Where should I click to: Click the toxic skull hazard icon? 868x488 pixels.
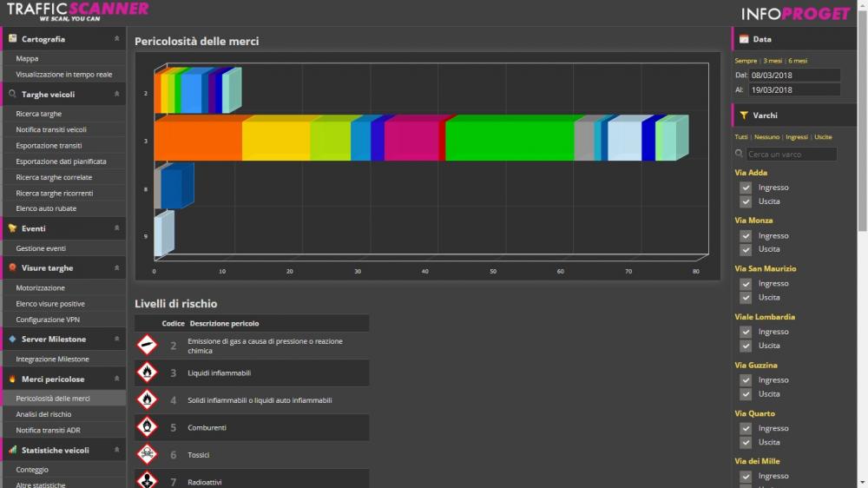148,454
